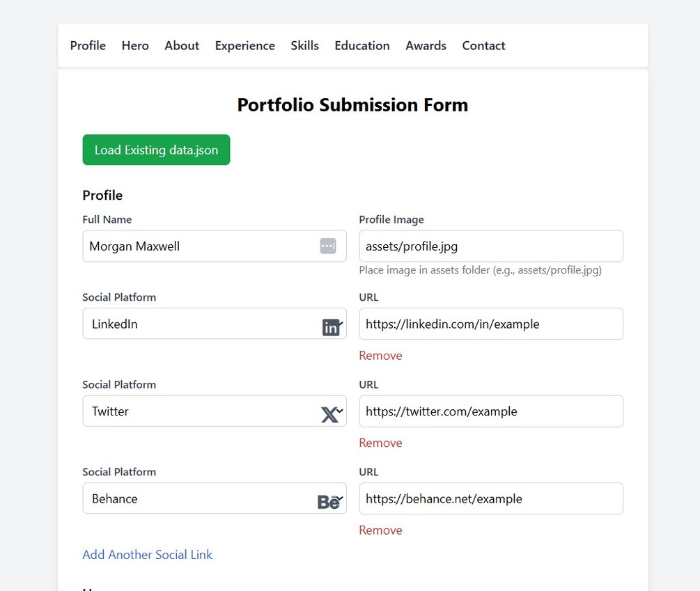Go to the Hero section tab
This screenshot has height=591, width=700.
pyautogui.click(x=135, y=46)
